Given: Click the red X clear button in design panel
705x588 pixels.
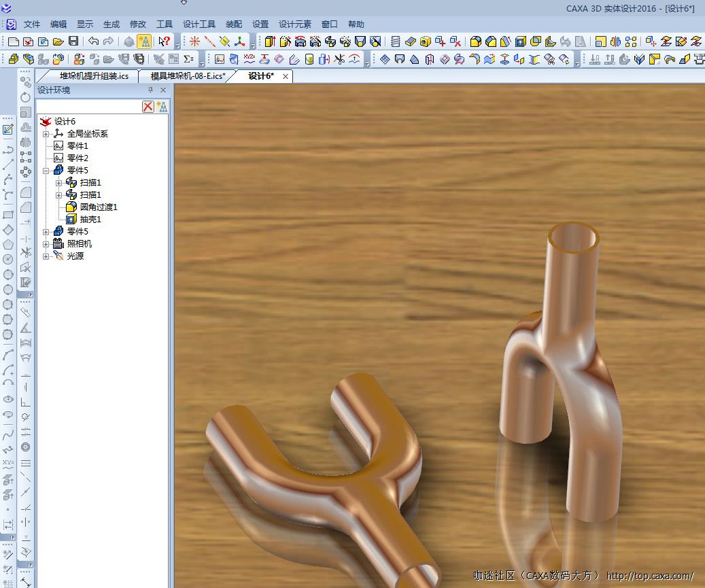Looking at the screenshot, I should (148, 107).
